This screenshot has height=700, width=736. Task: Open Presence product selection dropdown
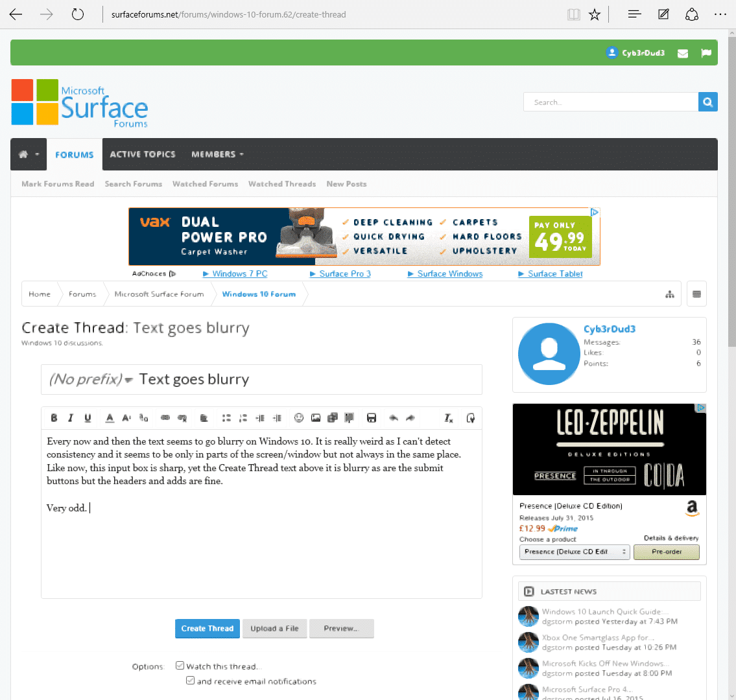(575, 552)
